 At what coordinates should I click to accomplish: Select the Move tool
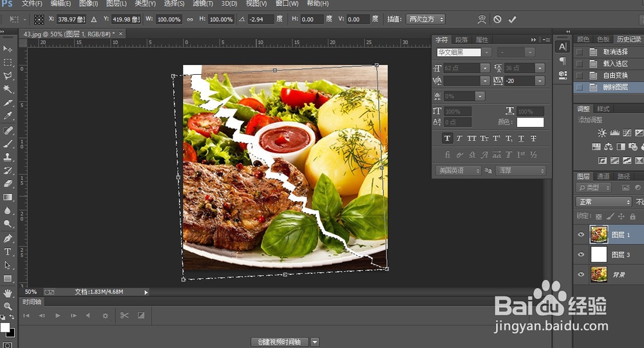(x=7, y=49)
